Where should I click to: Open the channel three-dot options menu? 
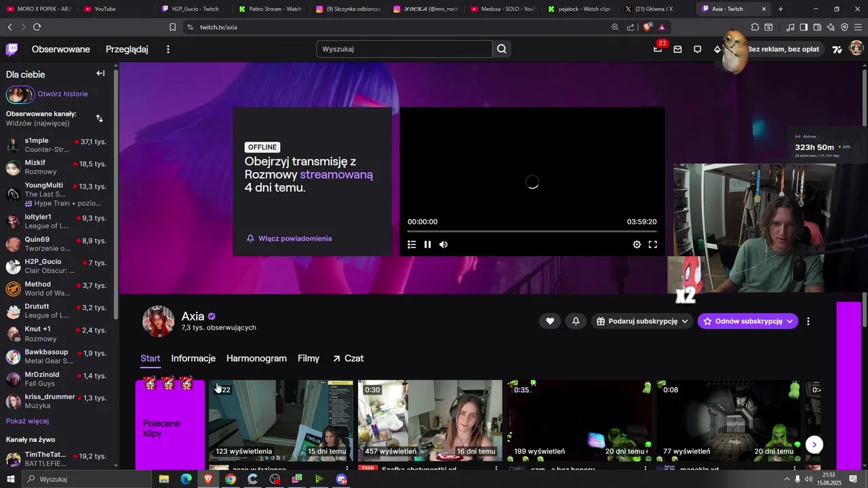808,321
